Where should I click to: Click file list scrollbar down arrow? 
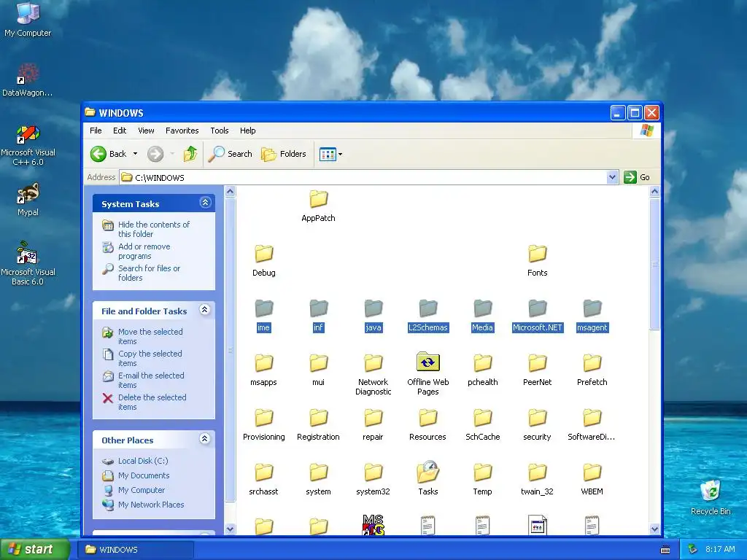(654, 529)
